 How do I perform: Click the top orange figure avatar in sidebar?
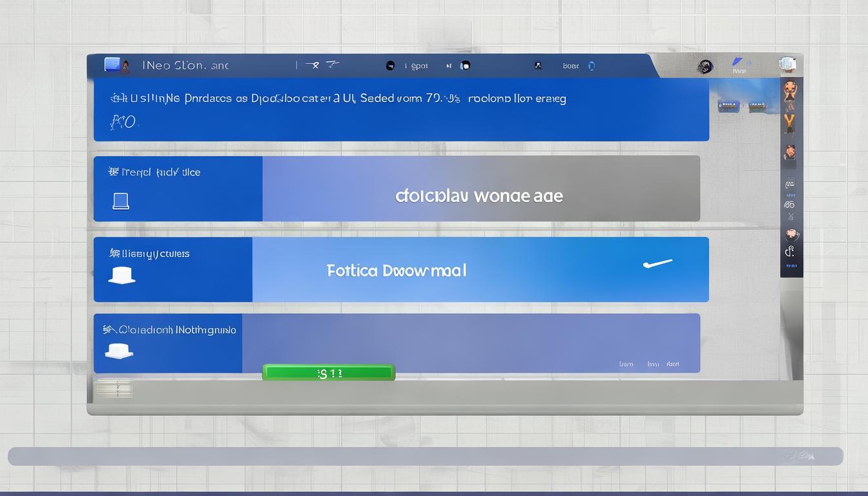(x=789, y=90)
